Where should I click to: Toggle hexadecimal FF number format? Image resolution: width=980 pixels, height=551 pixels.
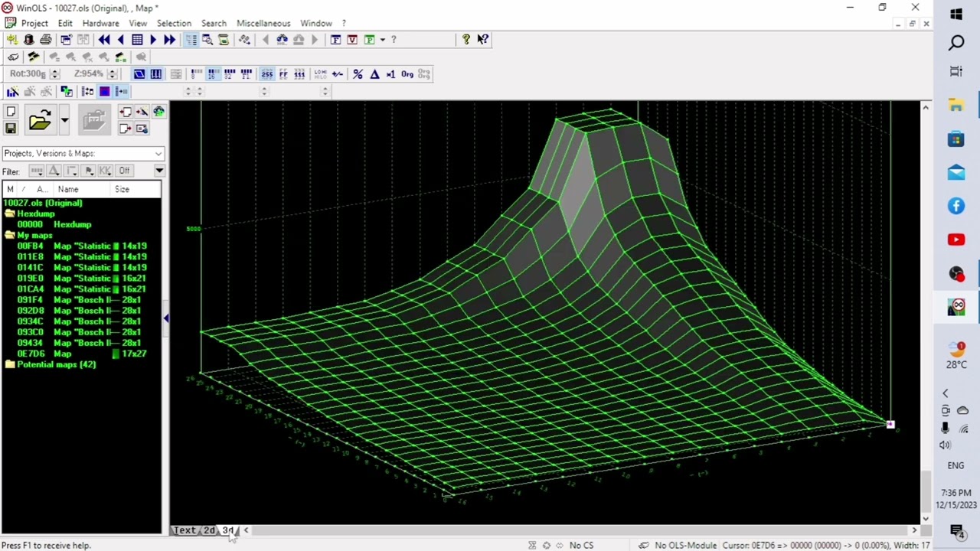(283, 74)
